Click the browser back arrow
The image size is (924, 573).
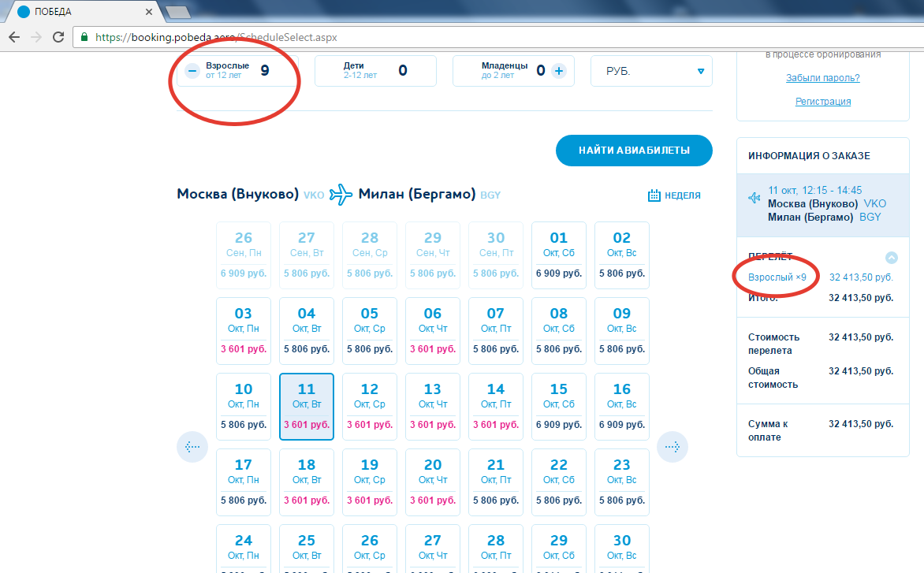(x=14, y=37)
